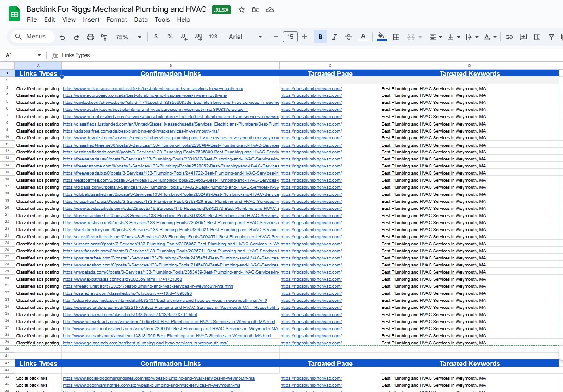Create a filter using the funnel icon
563x392 pixels.
point(552,37)
